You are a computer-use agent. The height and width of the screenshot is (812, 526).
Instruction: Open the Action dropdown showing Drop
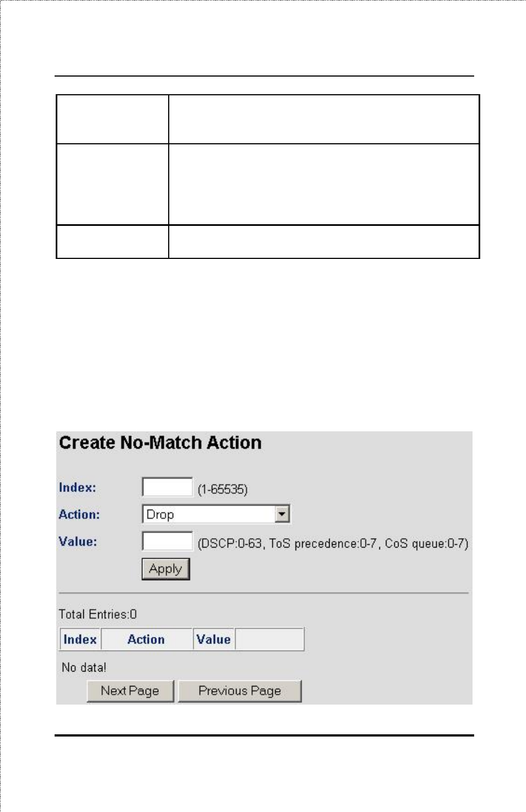coord(216,514)
